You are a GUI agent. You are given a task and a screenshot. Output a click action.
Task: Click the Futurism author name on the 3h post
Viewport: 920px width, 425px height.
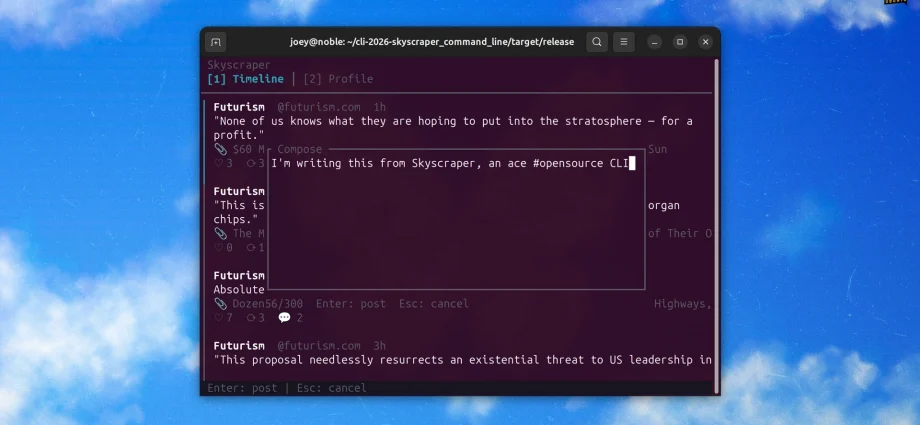(239, 345)
